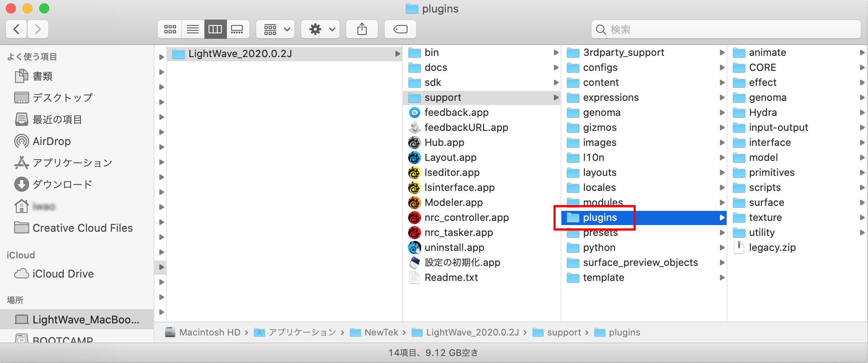Click support in the path bar
The image size is (868, 363).
point(557,332)
